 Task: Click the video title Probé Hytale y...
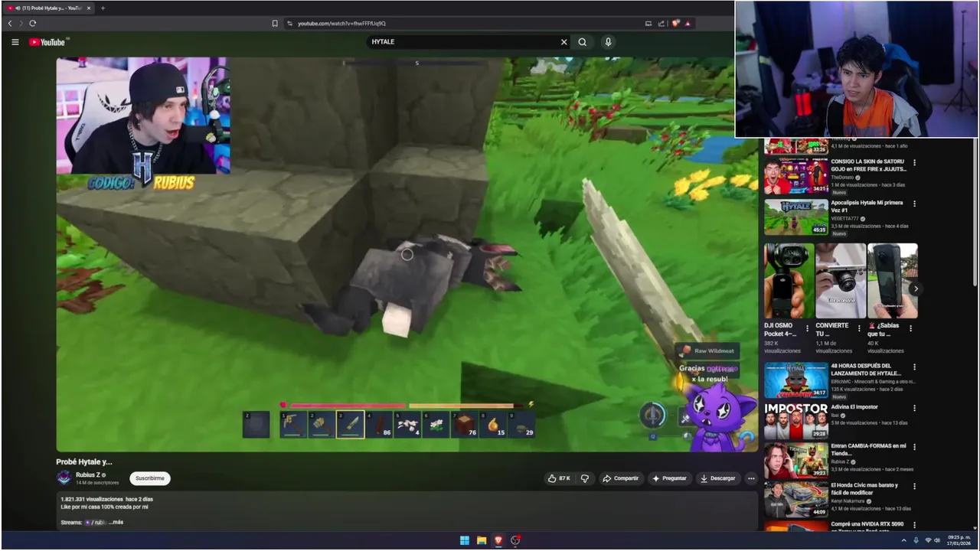[84, 461]
